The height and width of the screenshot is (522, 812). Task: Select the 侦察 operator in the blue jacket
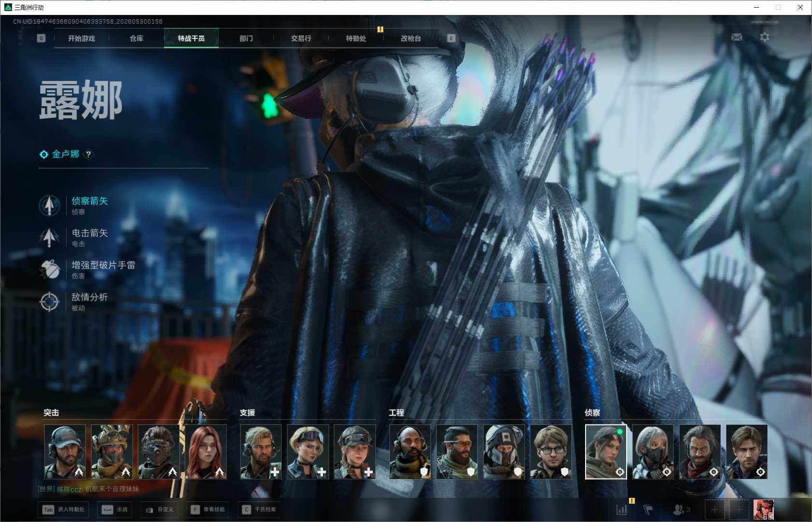click(746, 452)
